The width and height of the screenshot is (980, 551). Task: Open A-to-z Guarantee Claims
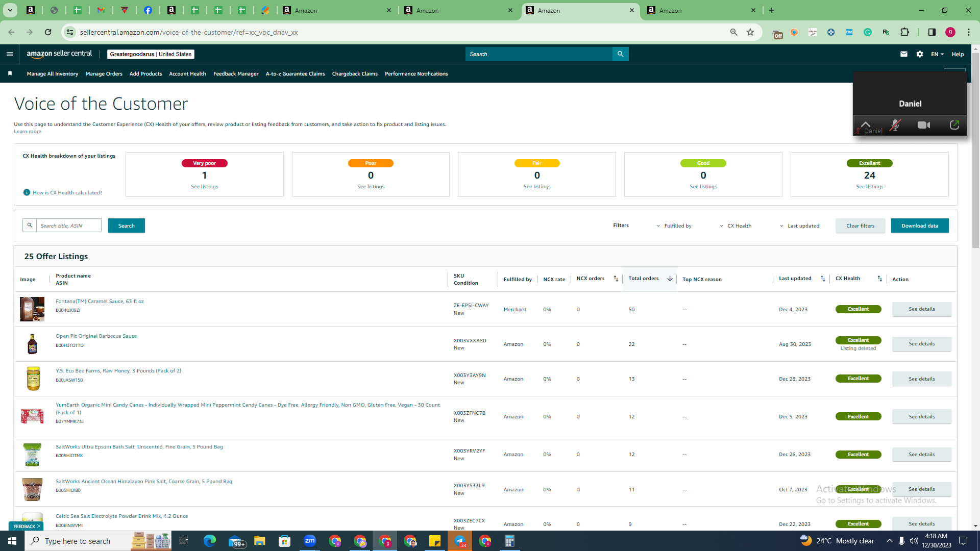pos(295,73)
